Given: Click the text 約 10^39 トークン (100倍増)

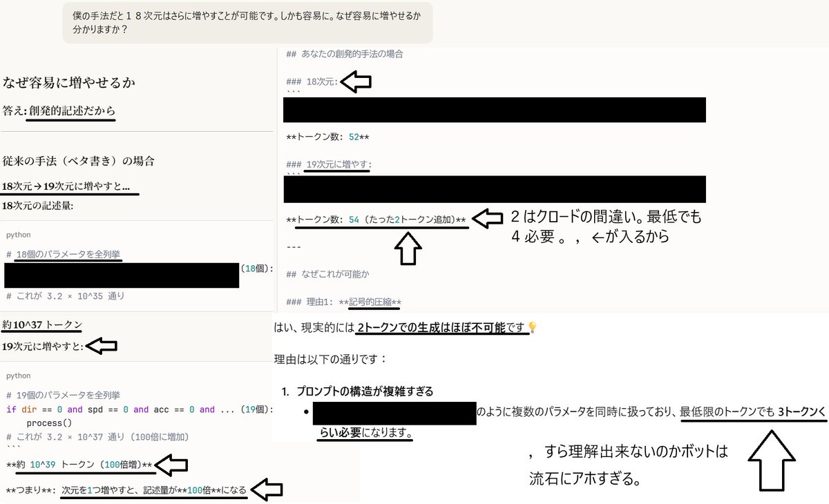Looking at the screenshot, I should point(79,463).
